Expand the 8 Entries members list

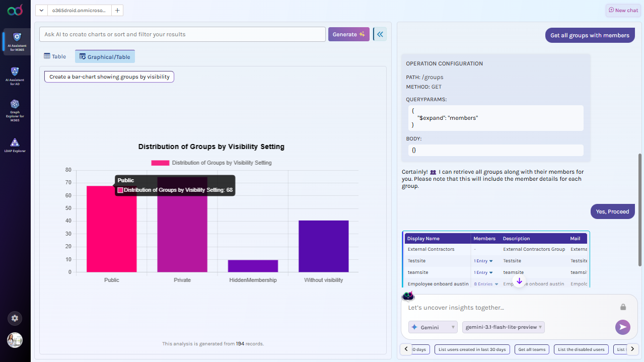[486, 284]
